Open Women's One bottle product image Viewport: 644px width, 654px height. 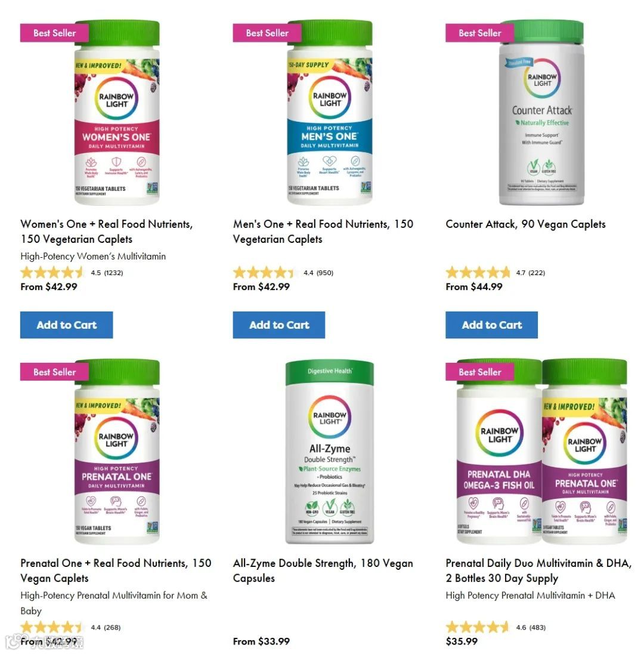click(117, 113)
